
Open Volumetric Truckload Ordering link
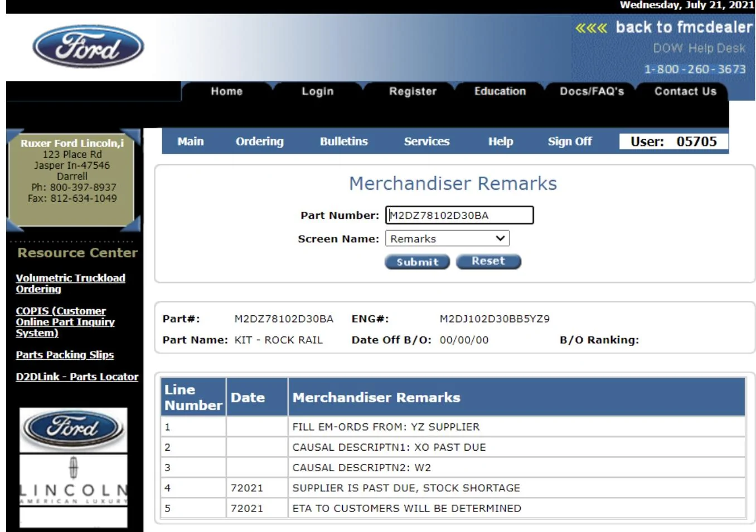pos(70,284)
